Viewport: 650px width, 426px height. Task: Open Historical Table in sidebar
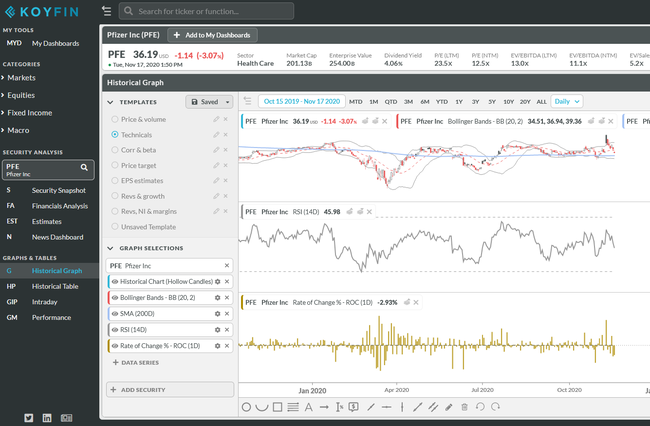55,286
